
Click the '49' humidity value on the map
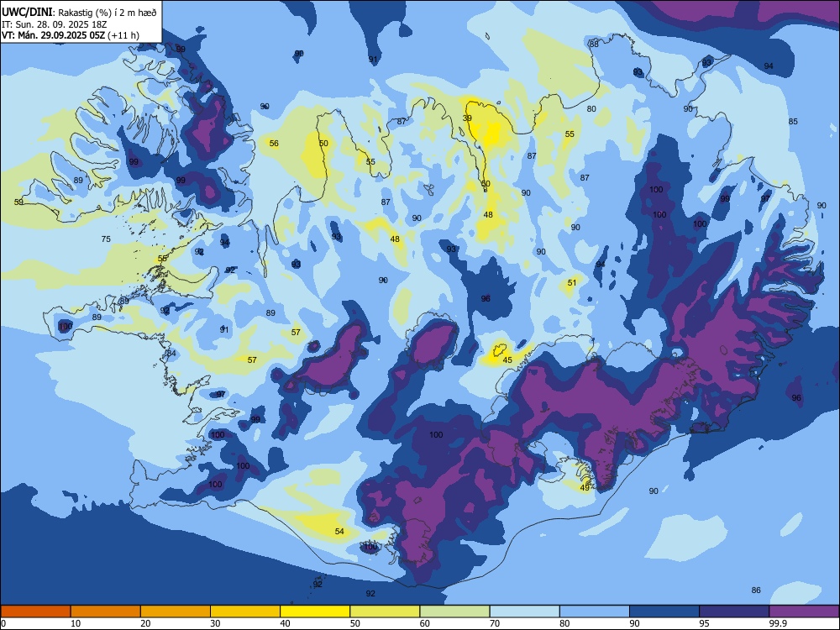[x=585, y=488]
